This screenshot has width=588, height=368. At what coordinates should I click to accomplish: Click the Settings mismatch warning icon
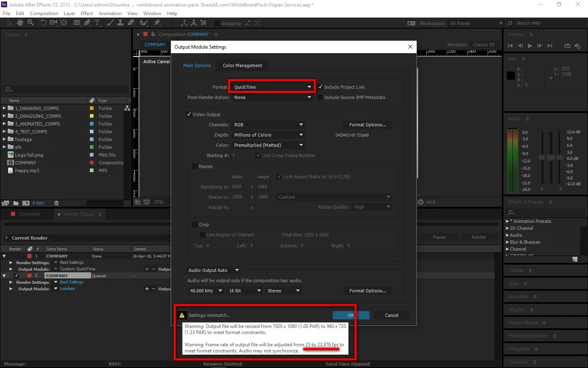point(182,315)
